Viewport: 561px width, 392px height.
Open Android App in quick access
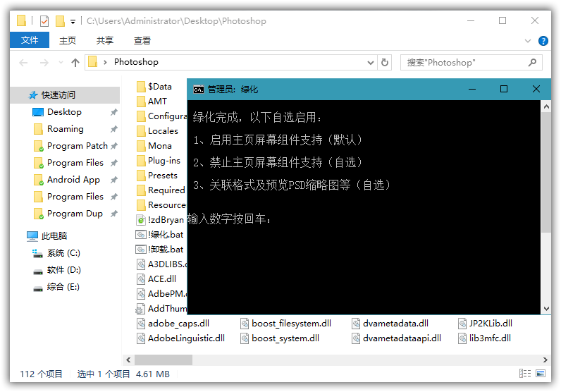click(73, 180)
